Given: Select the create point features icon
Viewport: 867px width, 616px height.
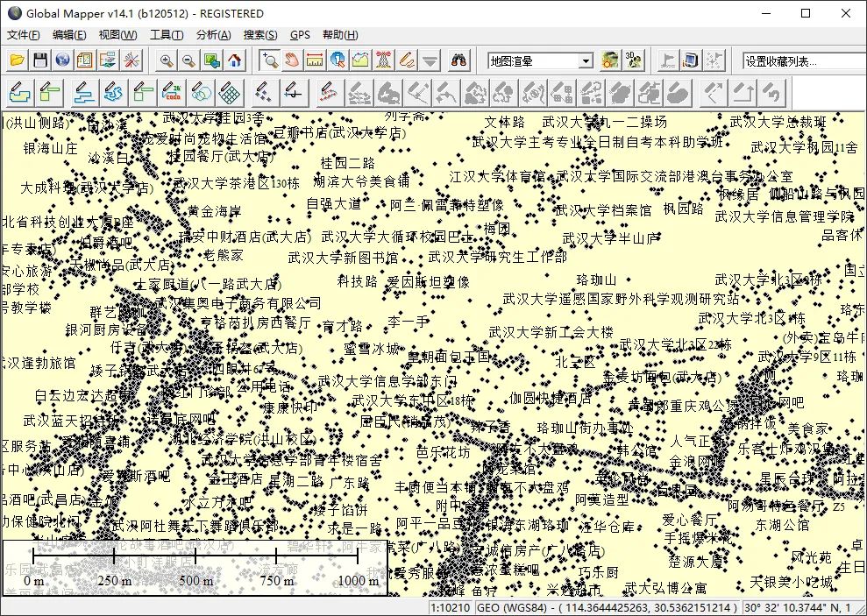Looking at the screenshot, I should (x=264, y=92).
